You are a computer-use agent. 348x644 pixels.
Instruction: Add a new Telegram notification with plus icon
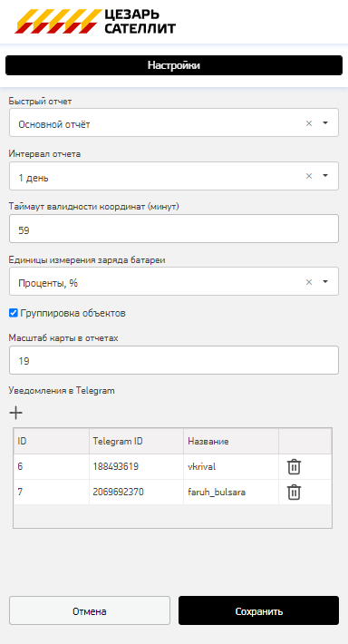click(16, 413)
